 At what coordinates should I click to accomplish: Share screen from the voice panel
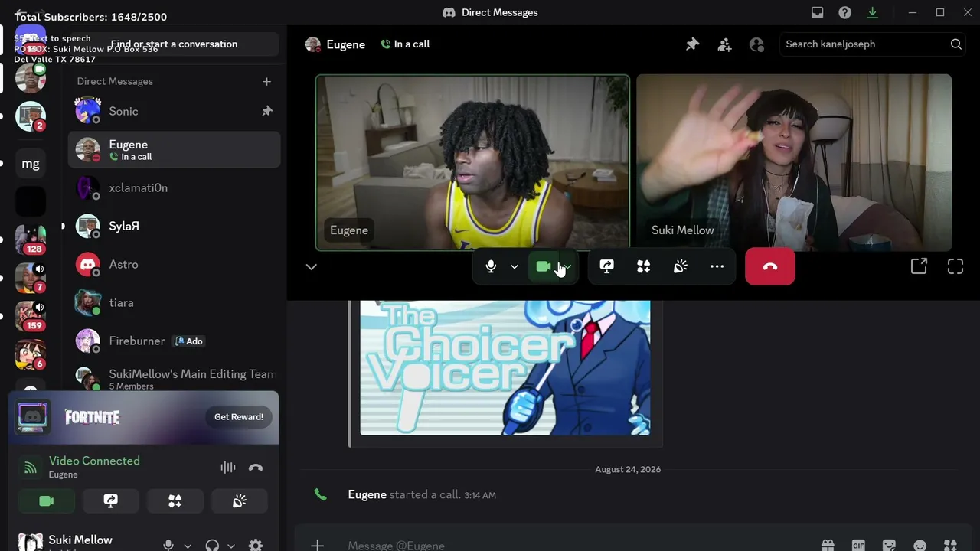(111, 500)
